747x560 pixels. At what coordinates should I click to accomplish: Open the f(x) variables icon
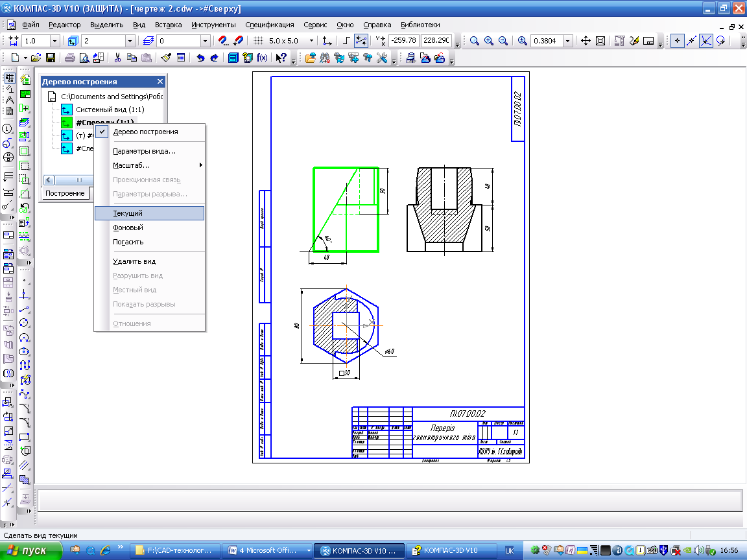click(x=263, y=58)
